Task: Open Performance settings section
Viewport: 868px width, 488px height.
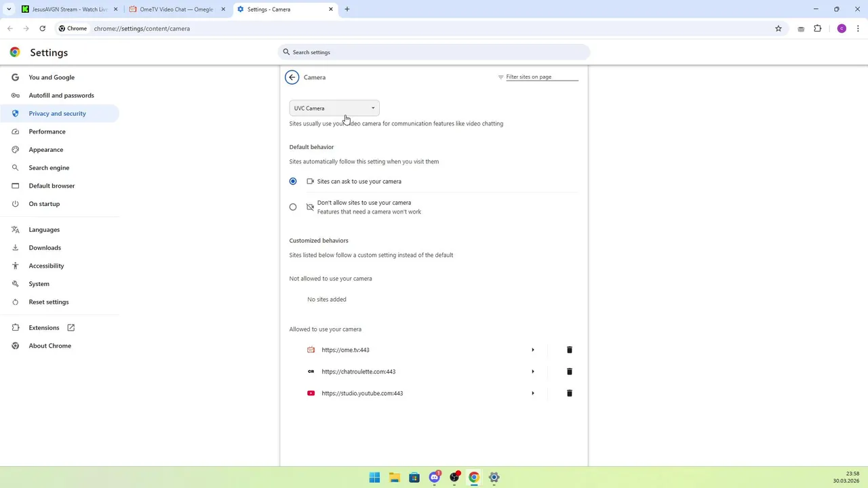Action: click(x=47, y=131)
